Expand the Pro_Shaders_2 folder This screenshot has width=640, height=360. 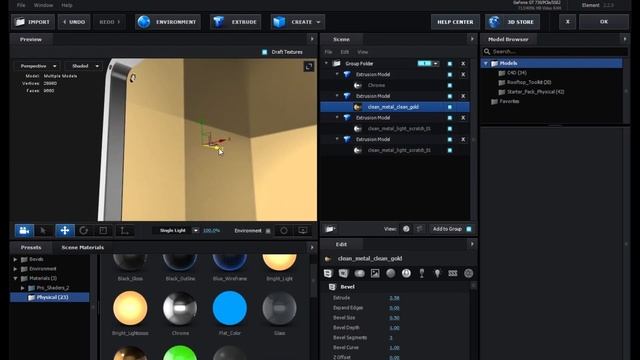(x=23, y=288)
